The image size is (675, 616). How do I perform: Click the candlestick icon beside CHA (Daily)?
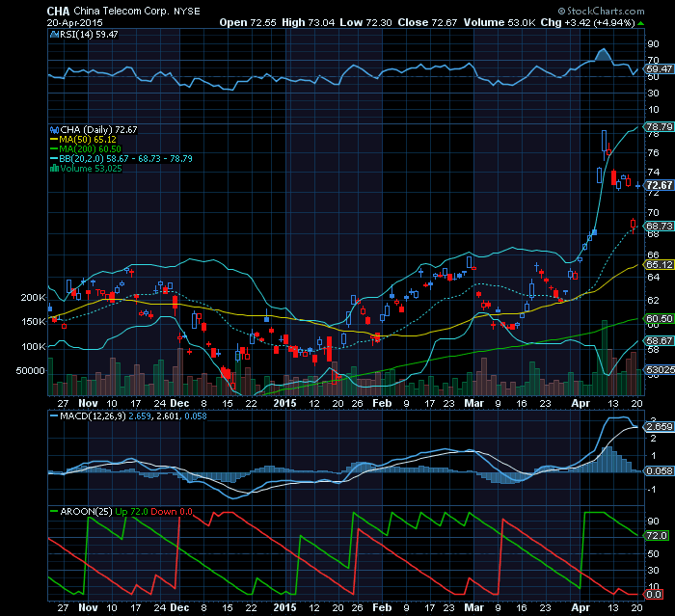(54, 130)
